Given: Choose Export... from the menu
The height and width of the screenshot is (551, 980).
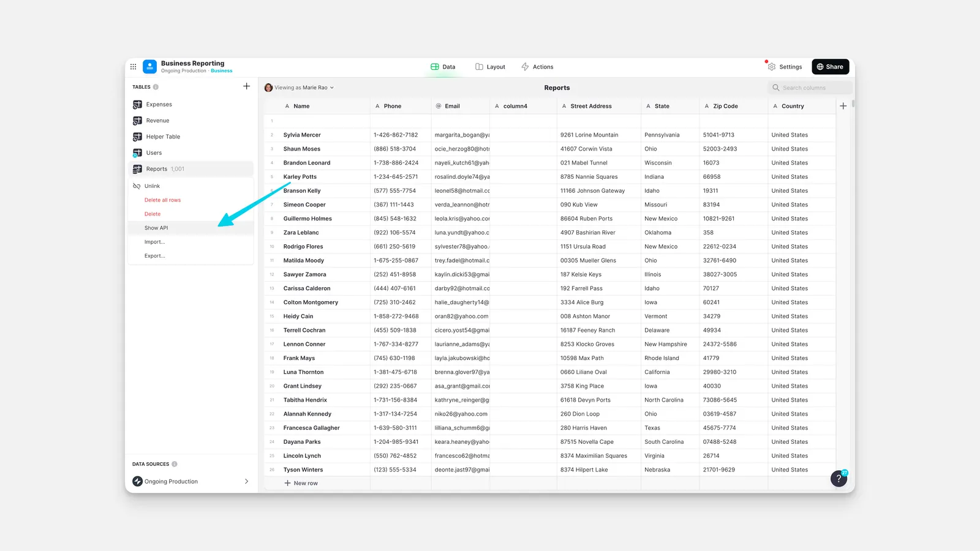Looking at the screenshot, I should pyautogui.click(x=190, y=256).
